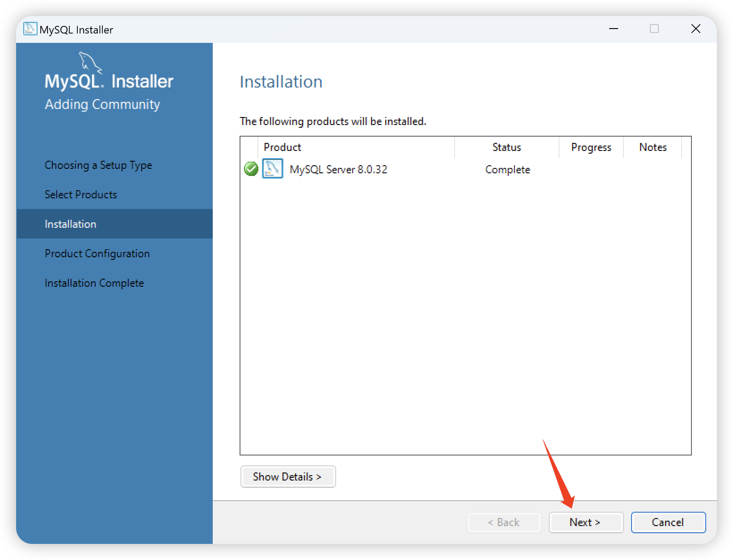Minimize the MySQL Installer window
This screenshot has width=733, height=560.
[614, 29]
